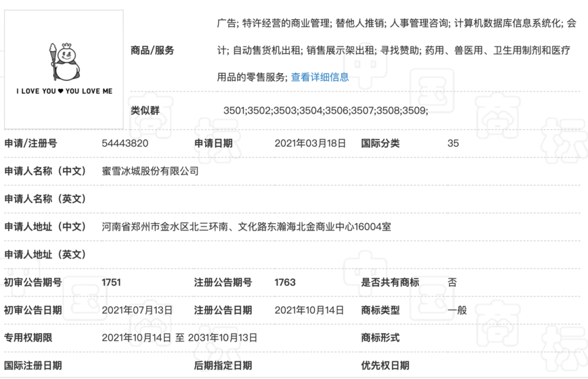Click the 初审公告期号 label
588x379 pixels.
pos(33,282)
